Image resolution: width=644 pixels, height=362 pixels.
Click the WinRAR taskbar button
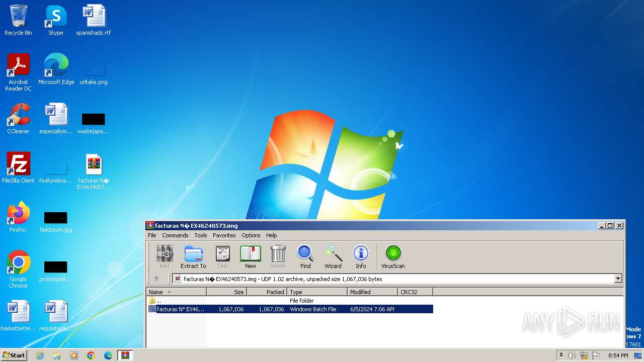point(125,355)
